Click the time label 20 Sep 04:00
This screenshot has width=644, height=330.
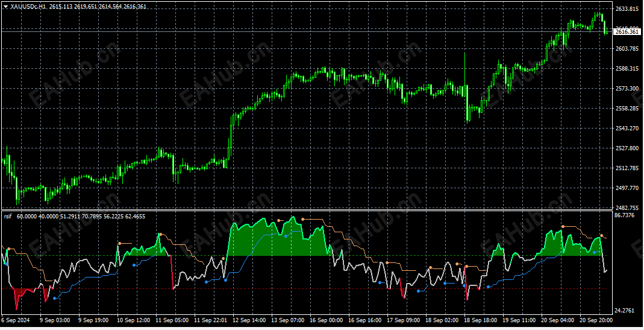[x=558, y=320]
